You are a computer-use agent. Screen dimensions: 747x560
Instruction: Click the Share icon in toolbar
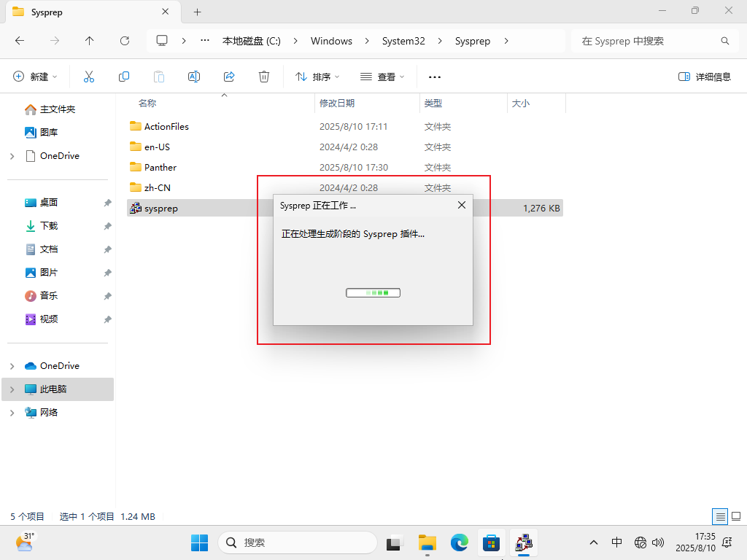pos(229,77)
